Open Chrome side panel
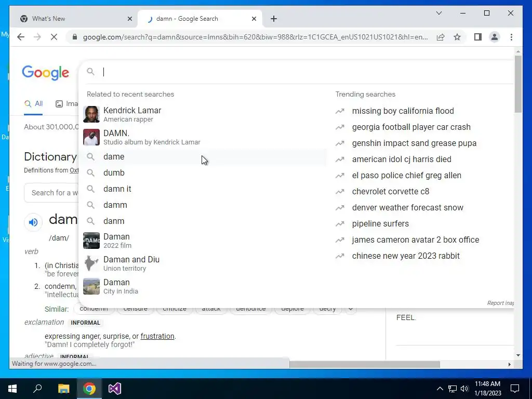 tap(478, 37)
